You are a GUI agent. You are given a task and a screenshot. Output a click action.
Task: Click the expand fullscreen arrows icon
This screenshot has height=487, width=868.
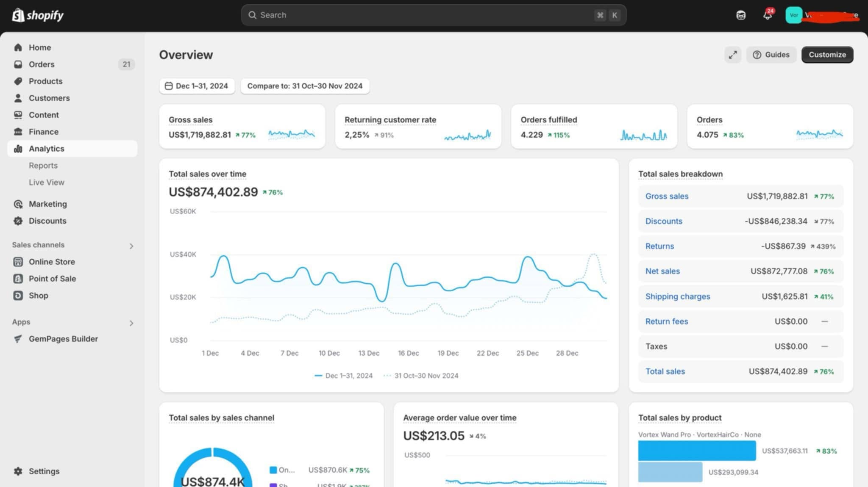click(733, 55)
